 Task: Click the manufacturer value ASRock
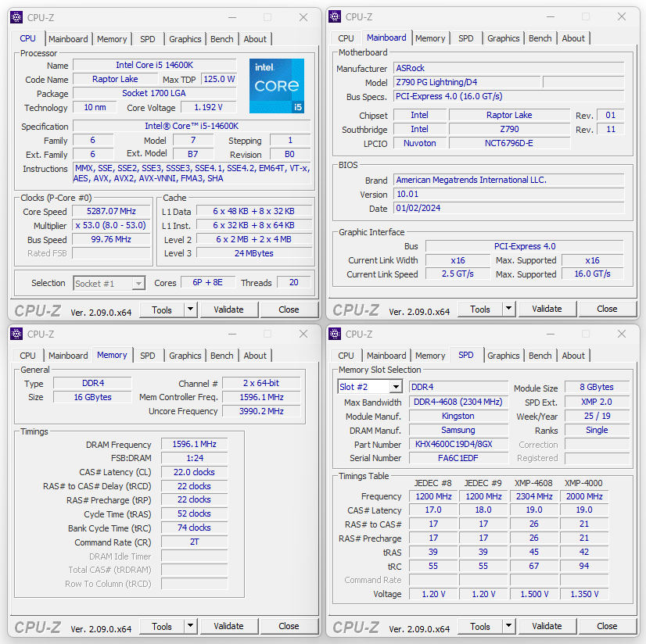tap(509, 68)
